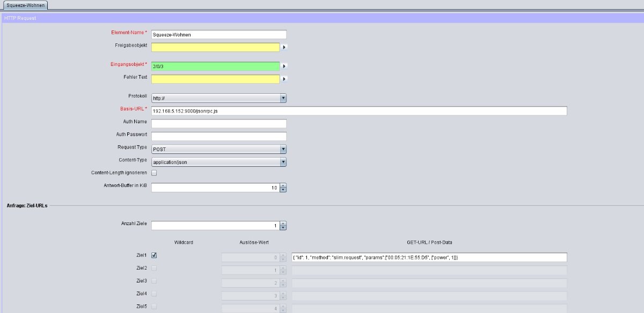Click the arrow button beside Fehler Text field
Screen dimensions: 644x313
coord(284,79)
